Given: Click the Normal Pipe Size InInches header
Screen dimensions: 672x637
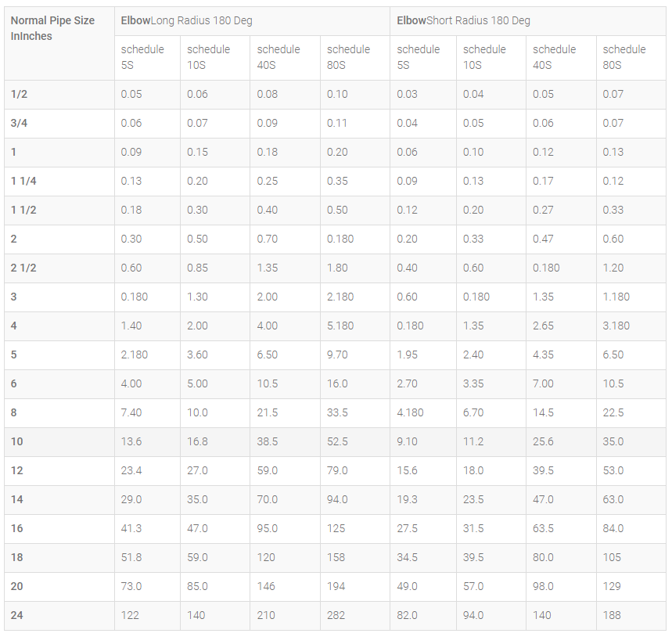Looking at the screenshot, I should click(52, 28).
